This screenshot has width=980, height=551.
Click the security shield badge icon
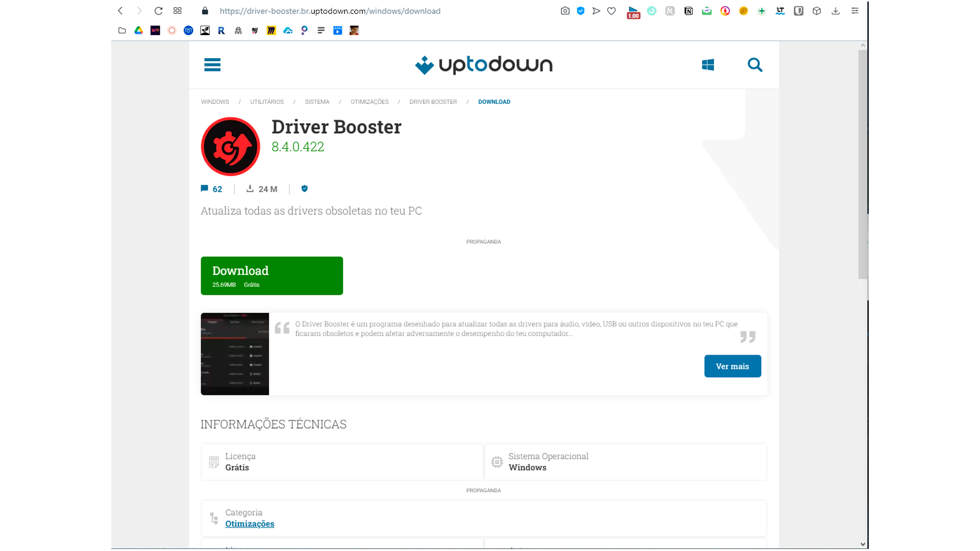305,189
